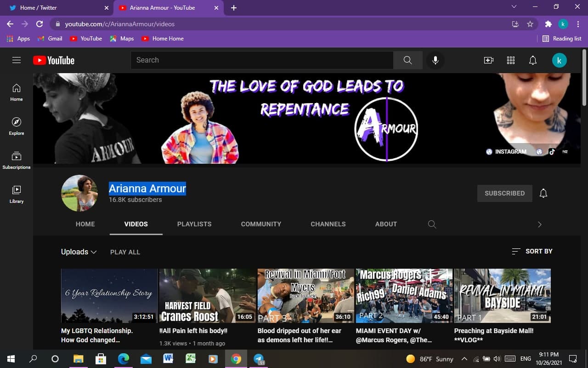
Task: Open the Reading list
Action: 562,39
